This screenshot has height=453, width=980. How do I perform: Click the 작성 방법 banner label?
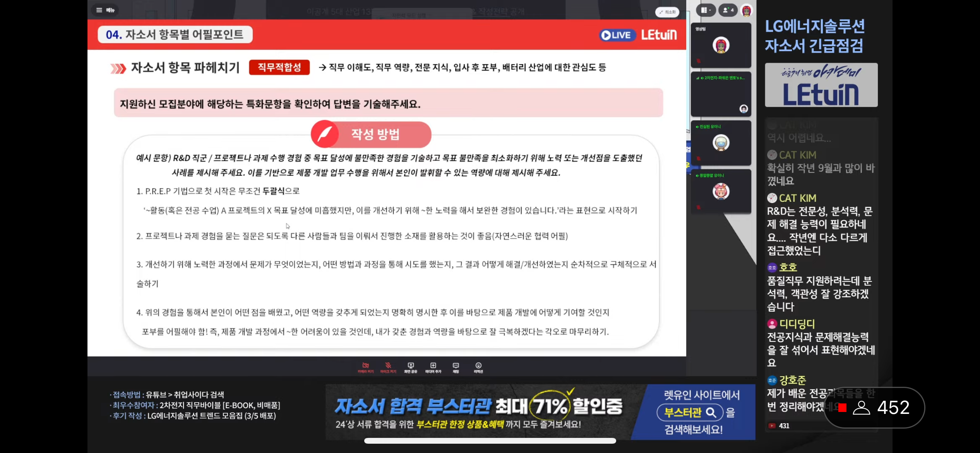point(375,134)
